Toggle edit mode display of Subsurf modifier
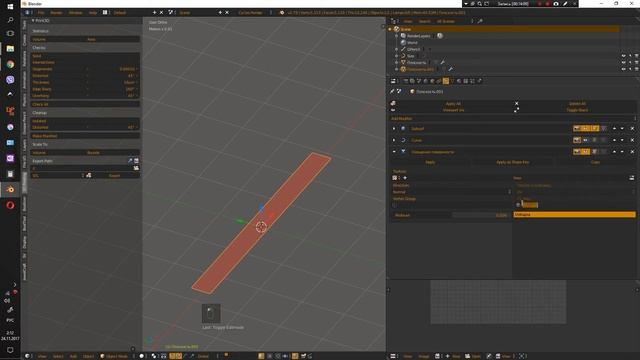This screenshot has width=640, height=360. tap(596, 129)
